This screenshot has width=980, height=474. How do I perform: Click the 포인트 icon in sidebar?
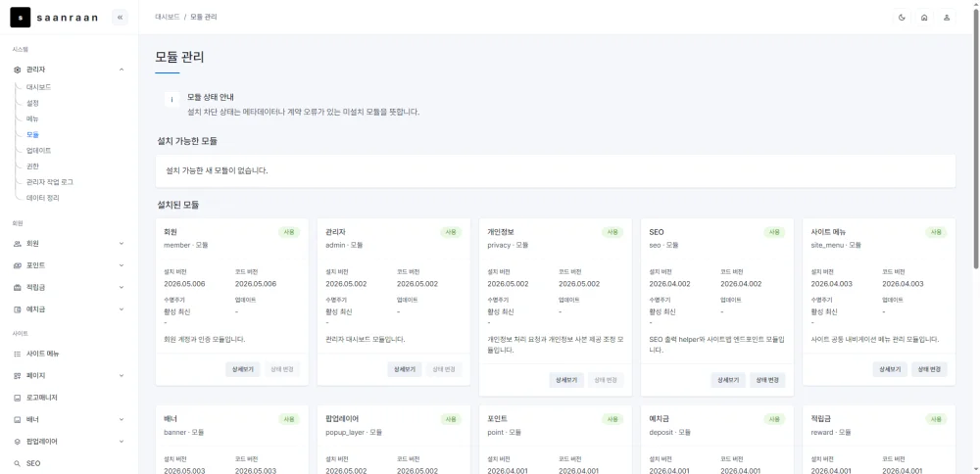coord(18,265)
